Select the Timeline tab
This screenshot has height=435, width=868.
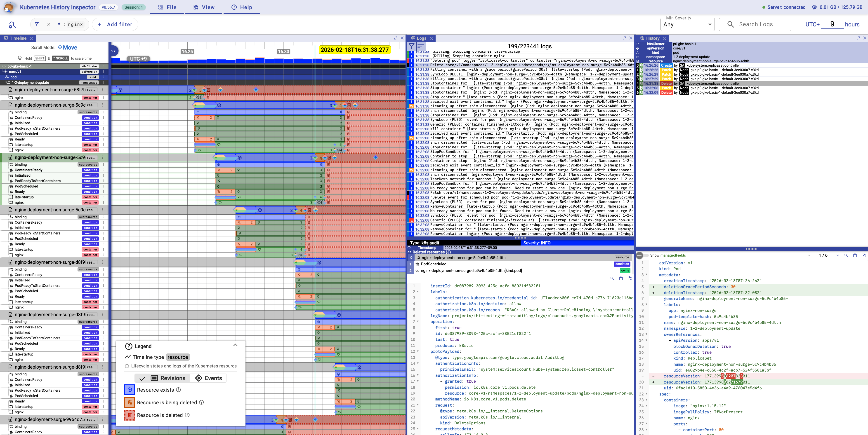pyautogui.click(x=18, y=38)
